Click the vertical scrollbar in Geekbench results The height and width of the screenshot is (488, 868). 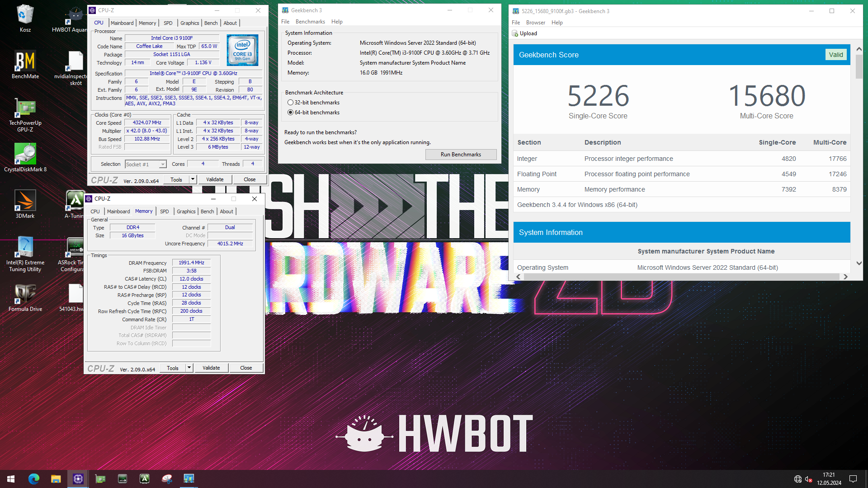pyautogui.click(x=859, y=67)
